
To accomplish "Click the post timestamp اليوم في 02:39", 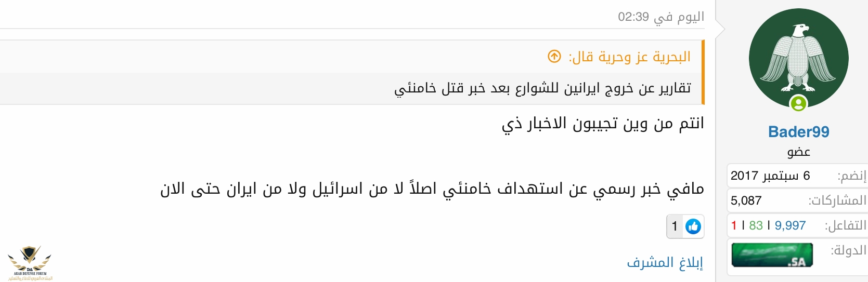I will [660, 17].
